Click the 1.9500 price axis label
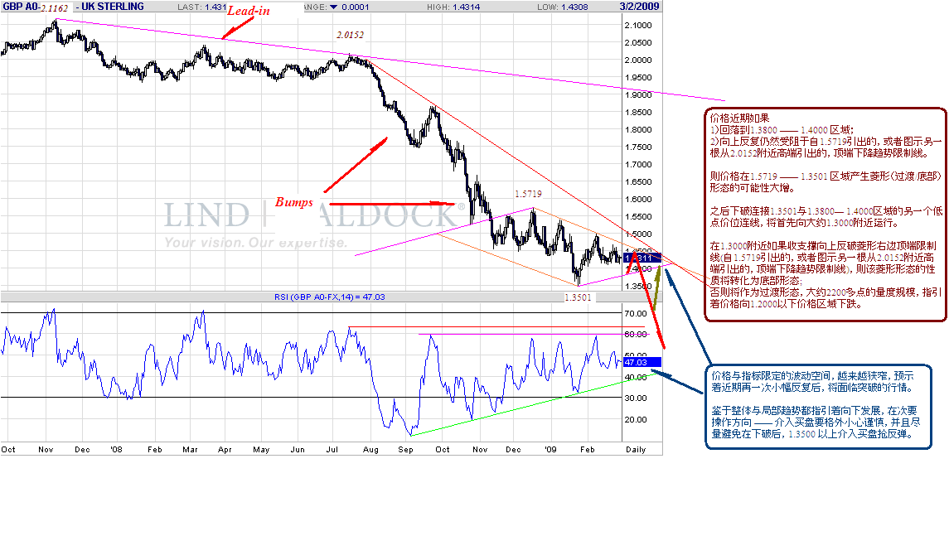This screenshot has height=560, width=949. (638, 77)
